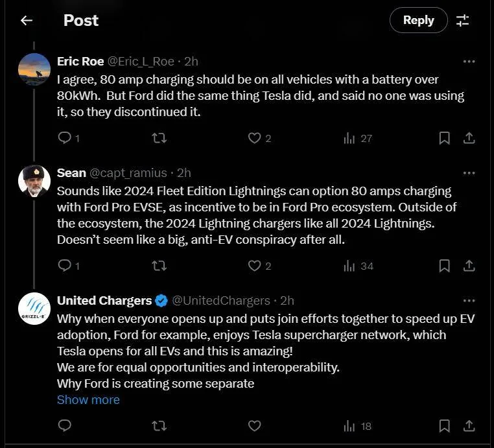Open reply filter settings icon
494x448 pixels.
coord(462,21)
